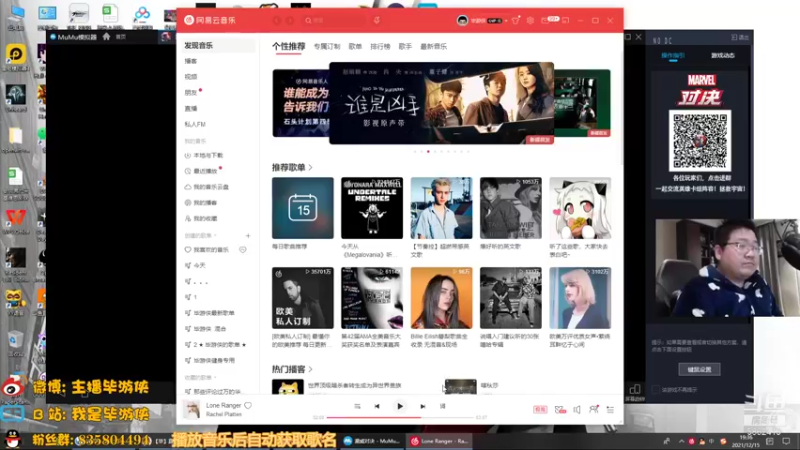Go forward with the header forward arrow
800x450 pixels.
coord(290,20)
